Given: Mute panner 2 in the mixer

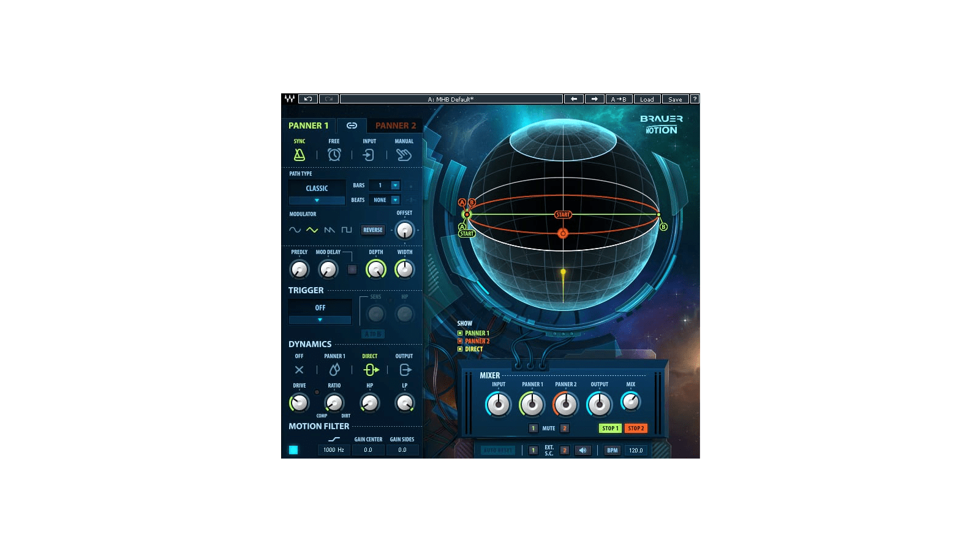Looking at the screenshot, I should pos(565,429).
